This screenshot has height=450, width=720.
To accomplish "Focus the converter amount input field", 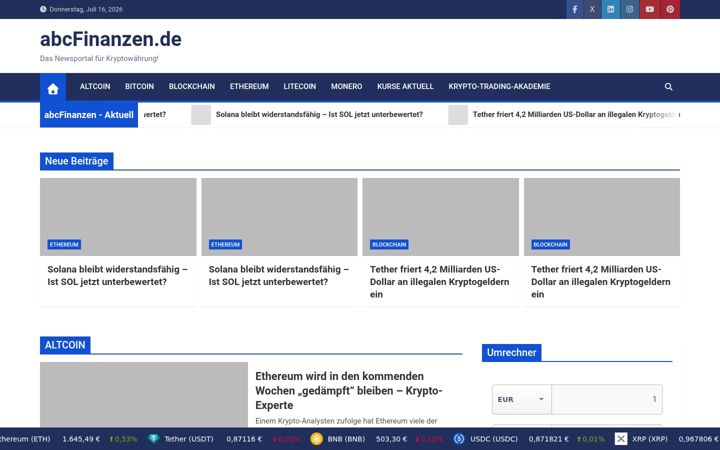I will (x=607, y=399).
